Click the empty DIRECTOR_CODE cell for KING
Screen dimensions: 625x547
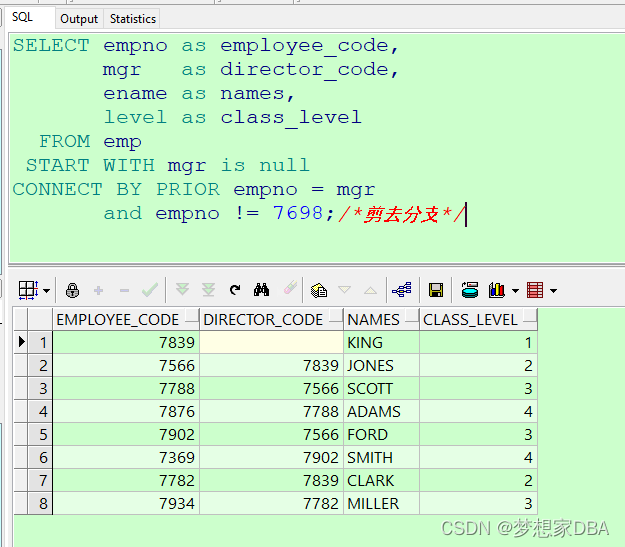pos(271,342)
